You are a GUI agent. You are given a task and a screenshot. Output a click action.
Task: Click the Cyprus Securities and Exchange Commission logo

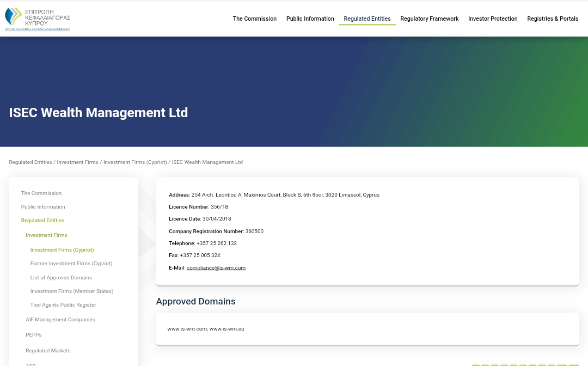[x=38, y=19]
